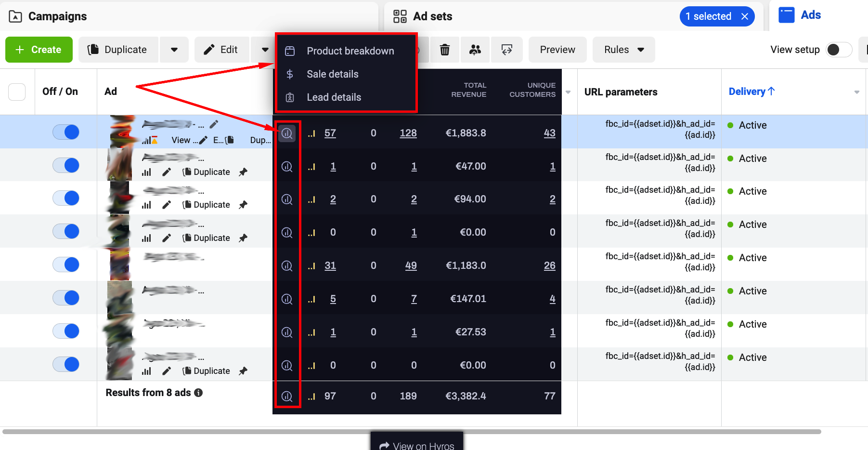Choose Sale details in the popup menu
This screenshot has width=868, height=450.
click(x=332, y=74)
